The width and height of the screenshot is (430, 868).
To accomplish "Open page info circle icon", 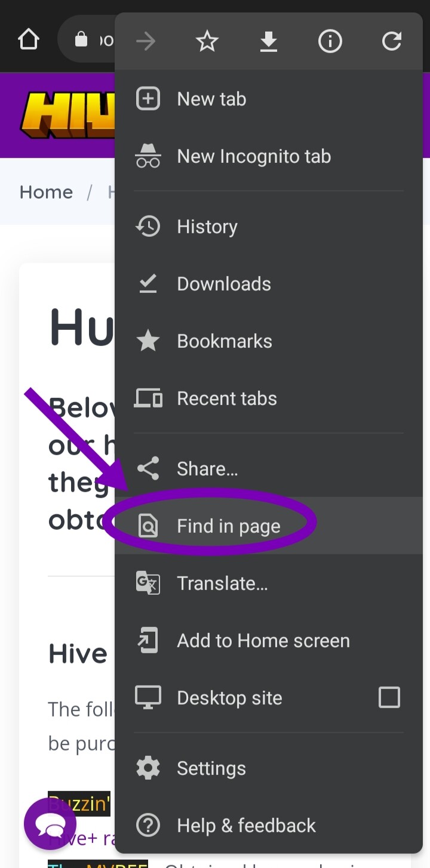I will coord(330,41).
